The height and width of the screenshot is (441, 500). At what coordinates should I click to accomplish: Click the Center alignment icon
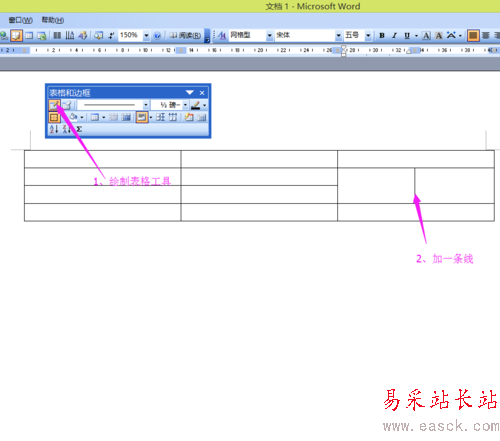pyautogui.click(x=486, y=35)
